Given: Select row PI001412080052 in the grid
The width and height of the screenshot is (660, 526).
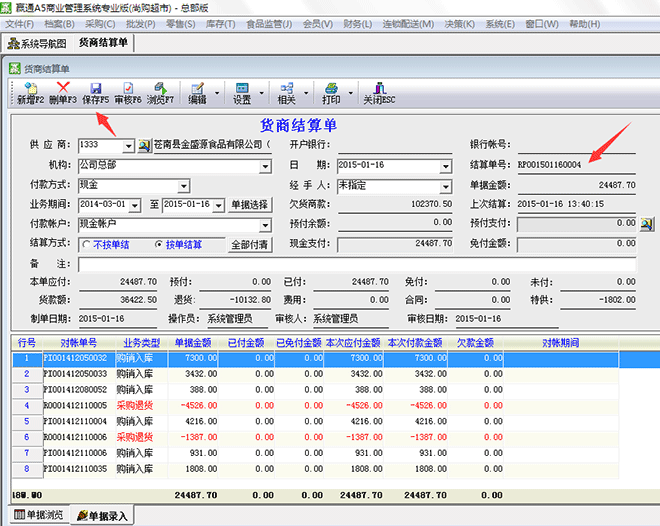Looking at the screenshot, I should pyautogui.click(x=315, y=390).
